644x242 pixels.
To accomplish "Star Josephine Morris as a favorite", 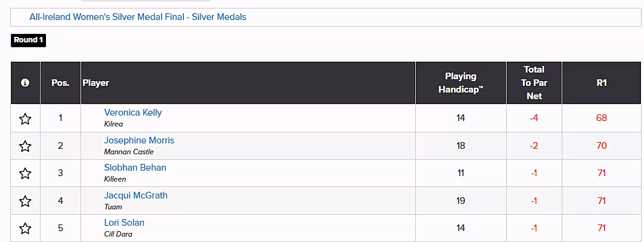I will click(25, 146).
